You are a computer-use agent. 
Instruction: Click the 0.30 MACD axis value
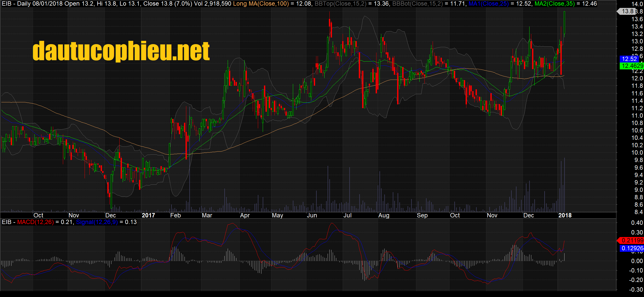pos(637,232)
